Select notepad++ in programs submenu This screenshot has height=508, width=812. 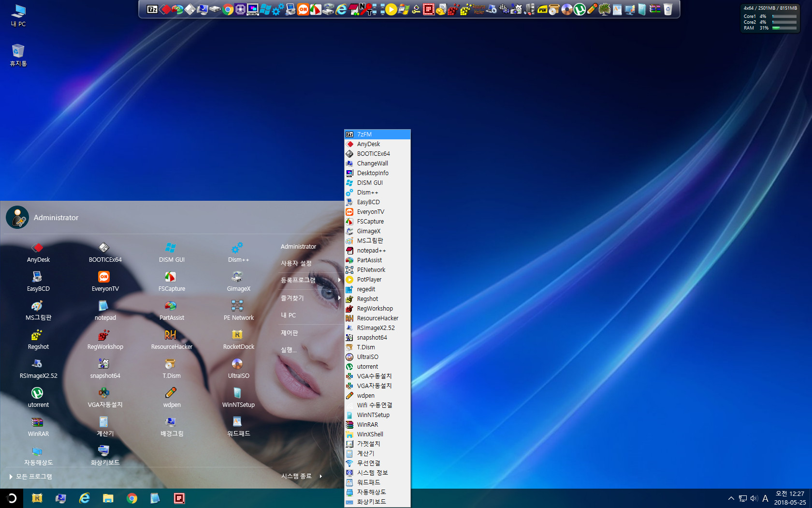click(377, 251)
